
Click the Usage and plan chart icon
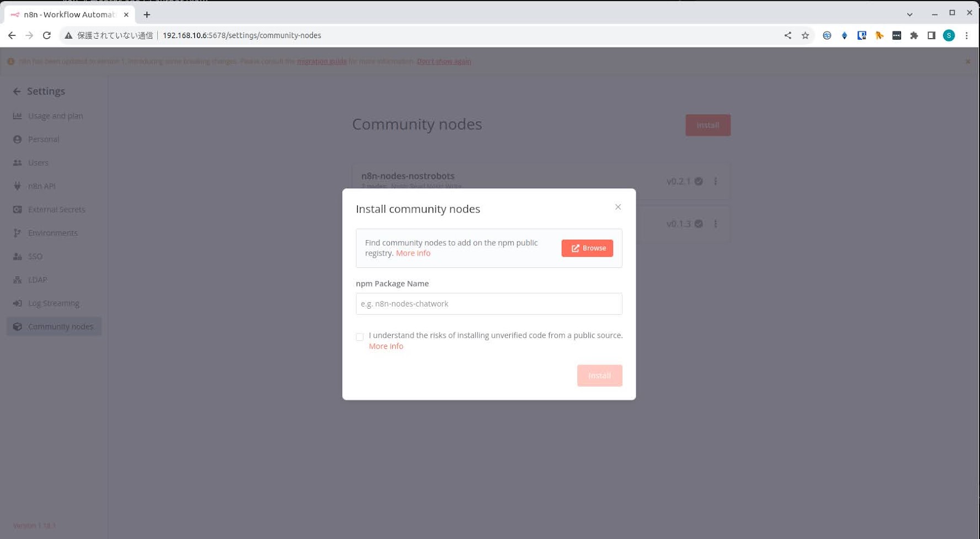(x=18, y=116)
